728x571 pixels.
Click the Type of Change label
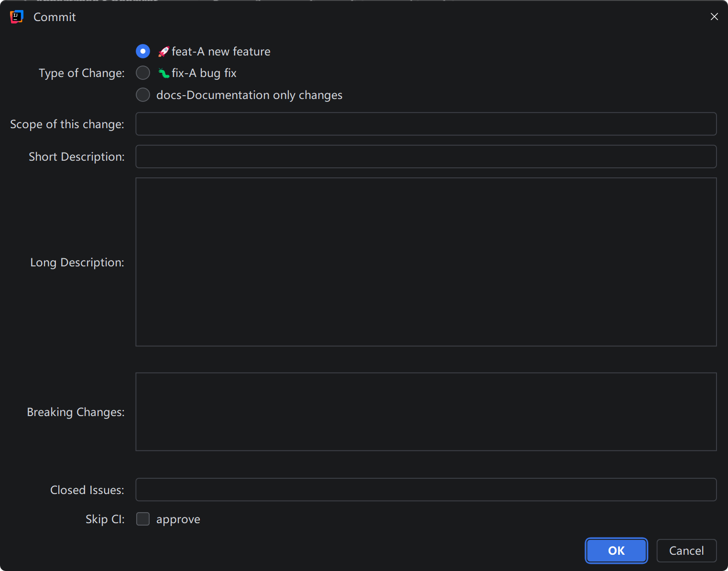tap(81, 73)
